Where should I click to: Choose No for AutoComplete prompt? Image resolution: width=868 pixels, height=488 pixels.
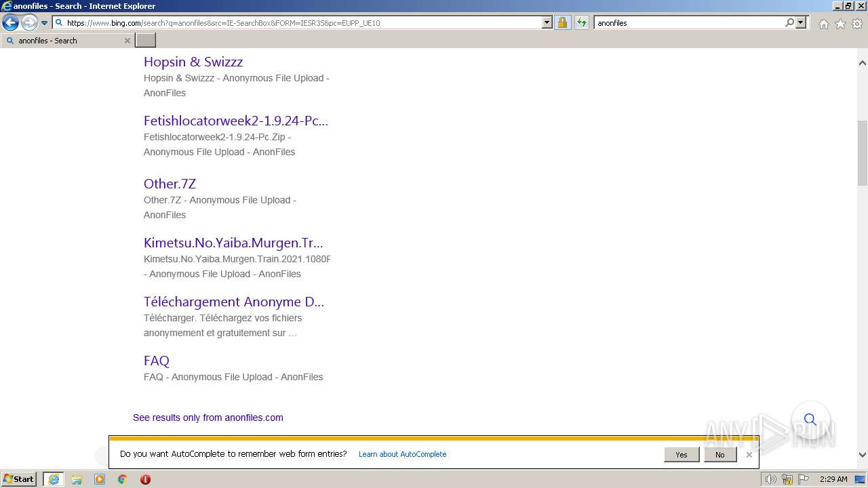pos(719,455)
